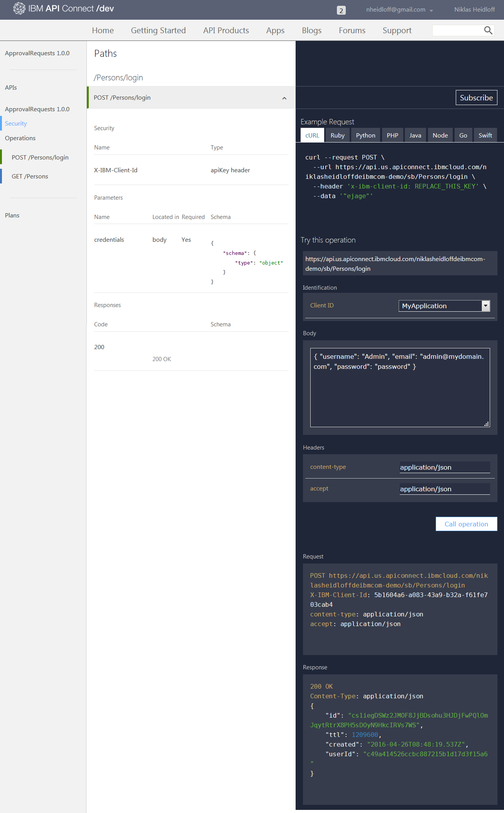Open the Home menu item
This screenshot has width=504, height=813.
pos(103,31)
